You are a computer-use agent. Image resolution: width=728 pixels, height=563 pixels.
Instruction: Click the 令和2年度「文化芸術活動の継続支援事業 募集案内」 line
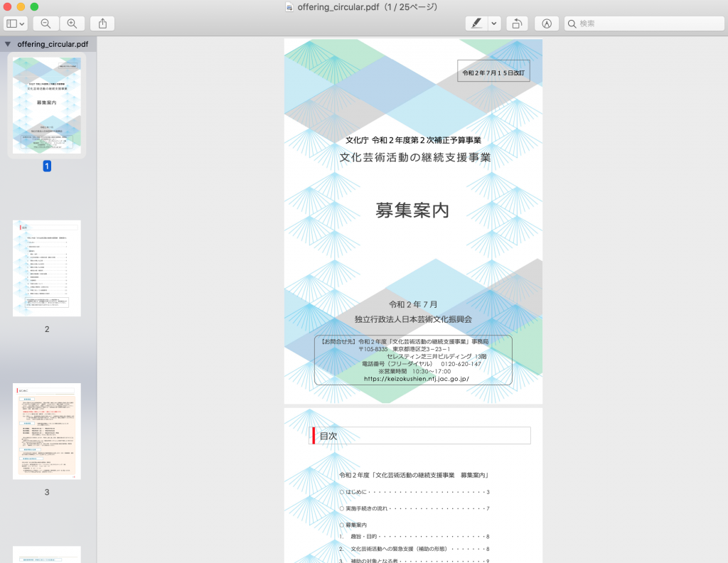(x=414, y=476)
